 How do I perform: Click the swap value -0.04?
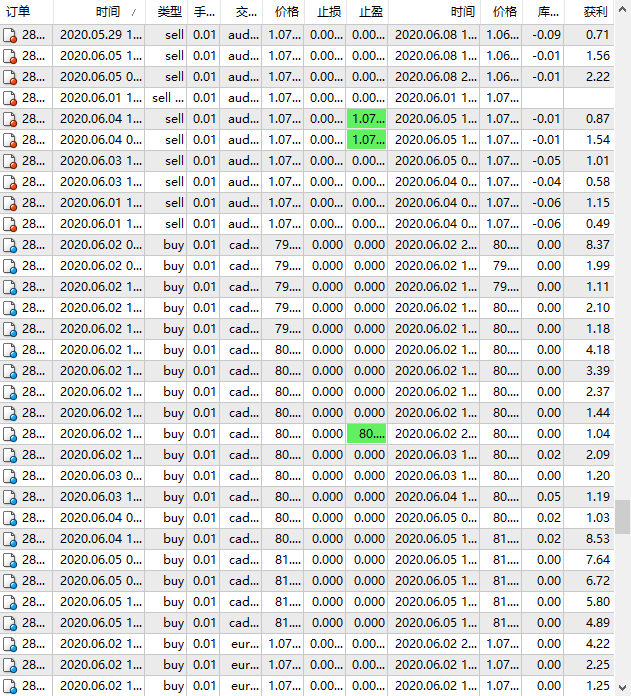(x=546, y=182)
